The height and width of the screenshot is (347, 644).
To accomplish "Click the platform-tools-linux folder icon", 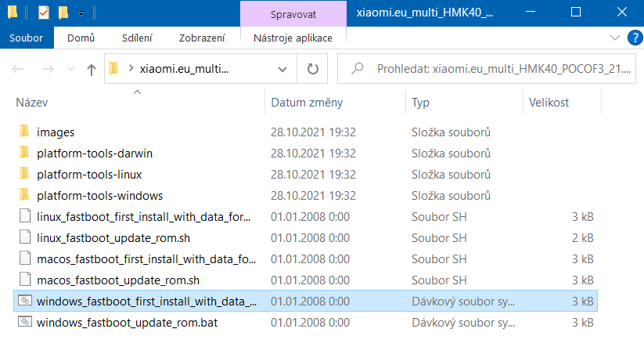I will (24, 174).
